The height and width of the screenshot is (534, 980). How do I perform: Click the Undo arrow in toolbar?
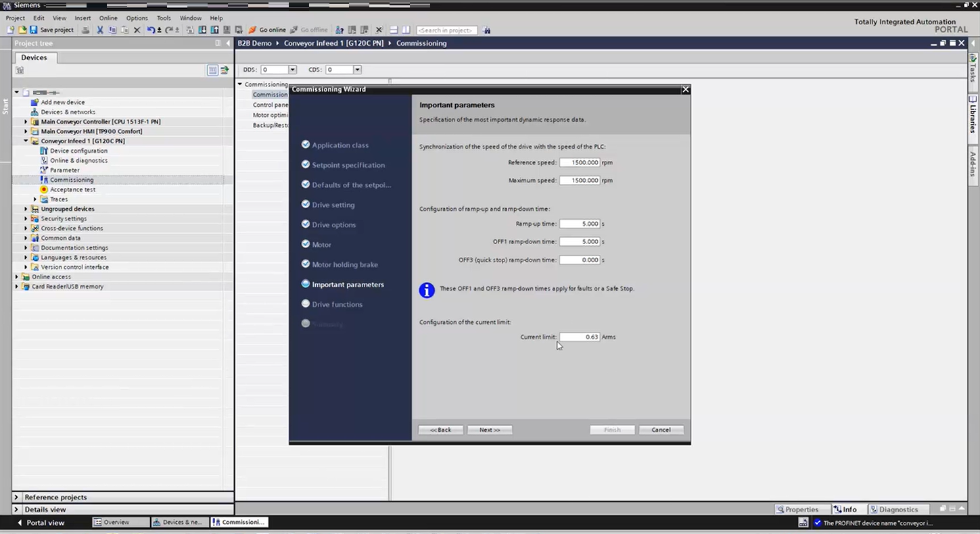point(151,30)
